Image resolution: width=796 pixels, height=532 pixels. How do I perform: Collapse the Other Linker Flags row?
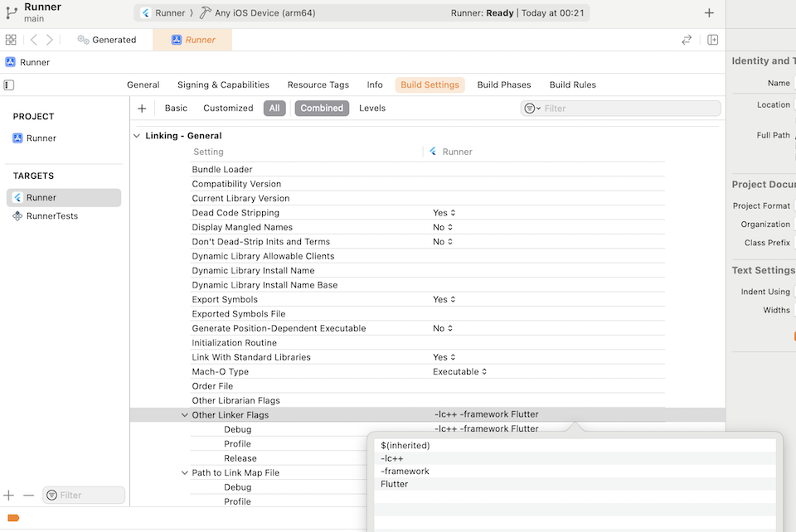(x=185, y=415)
